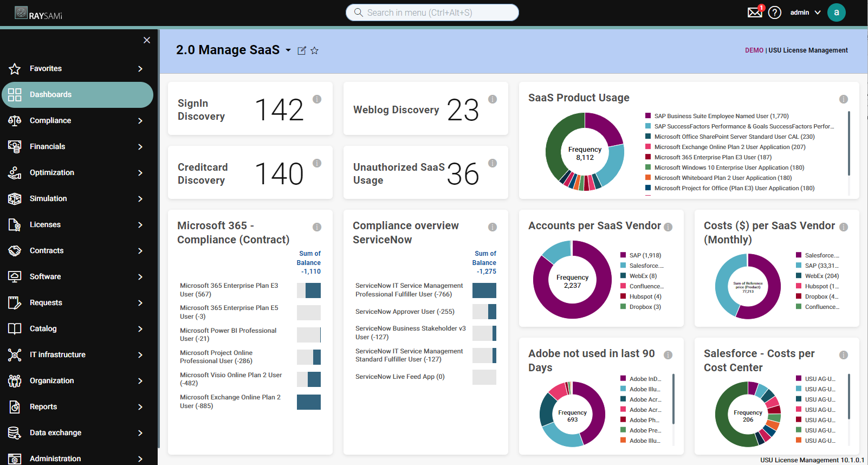This screenshot has height=465, width=868.
Task: Show info for Accounts per SaaS Vendor
Action: (668, 227)
